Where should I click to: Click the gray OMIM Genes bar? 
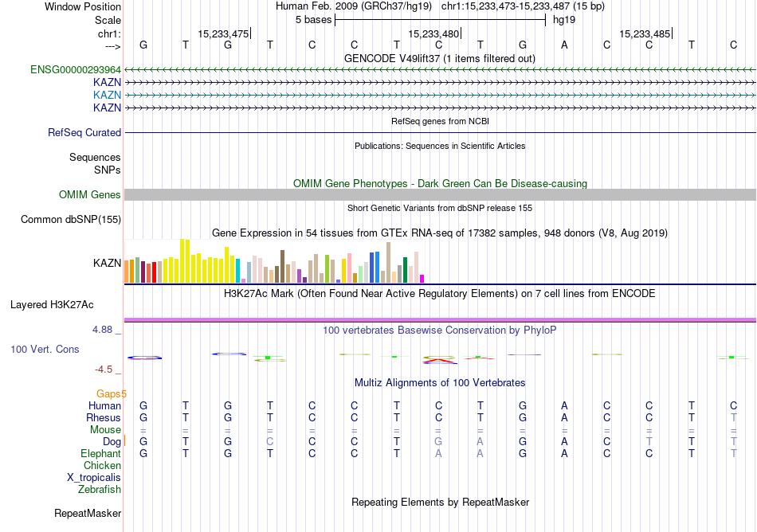[x=440, y=195]
